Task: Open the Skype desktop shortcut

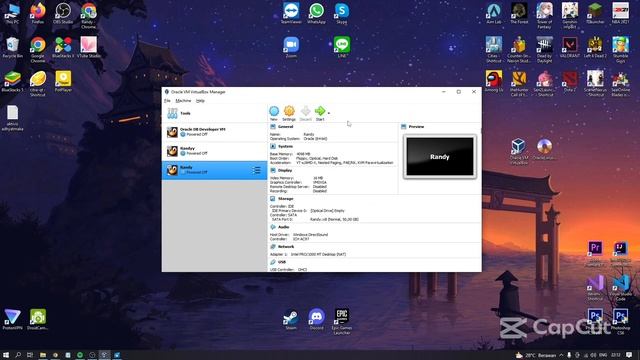Action: pyautogui.click(x=342, y=13)
